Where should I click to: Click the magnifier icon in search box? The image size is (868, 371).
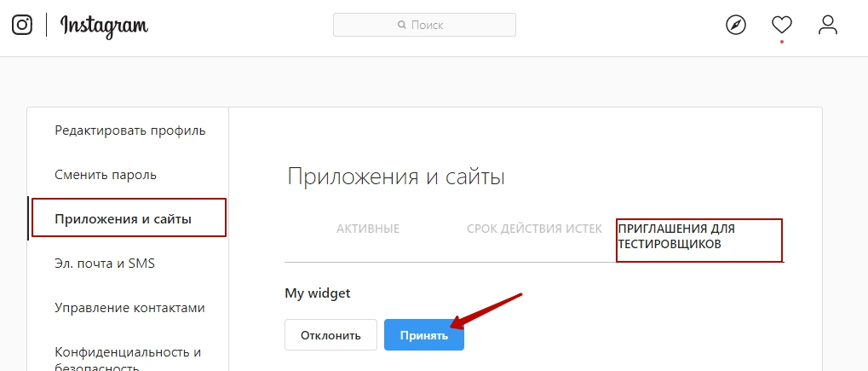402,26
